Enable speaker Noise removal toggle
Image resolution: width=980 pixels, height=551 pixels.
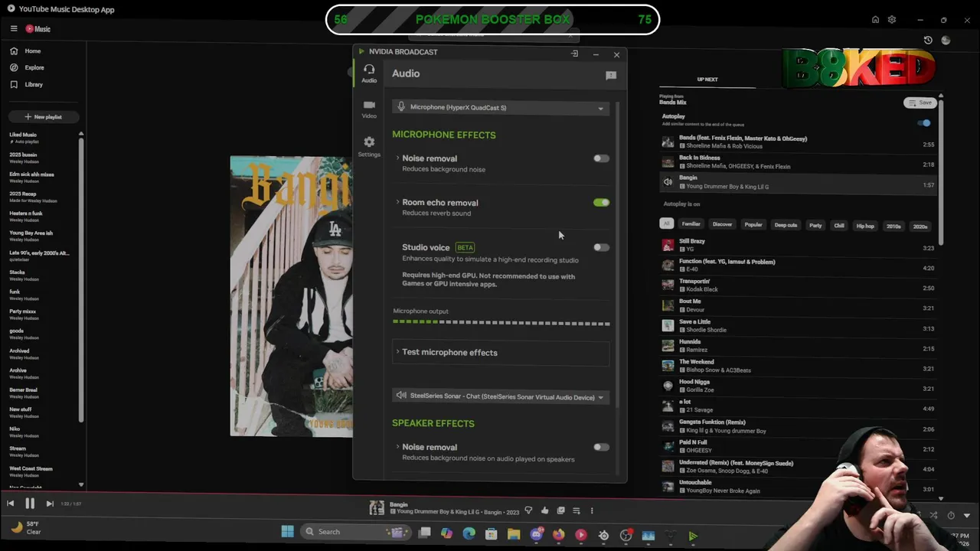[x=601, y=447]
